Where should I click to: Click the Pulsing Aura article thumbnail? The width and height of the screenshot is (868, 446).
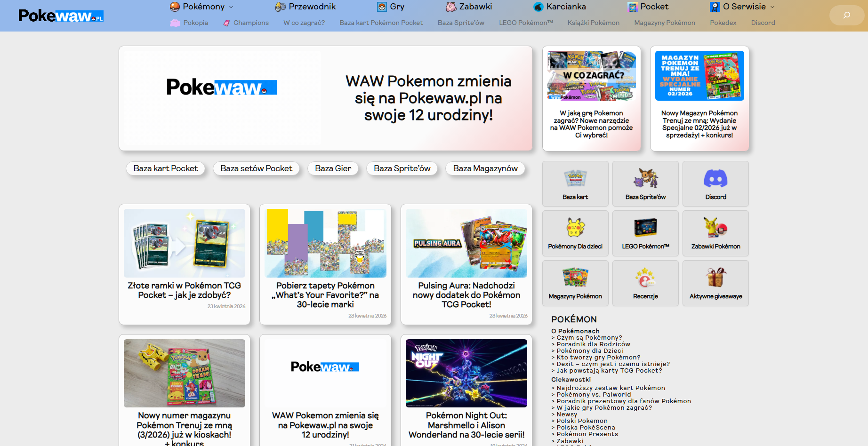tap(466, 243)
